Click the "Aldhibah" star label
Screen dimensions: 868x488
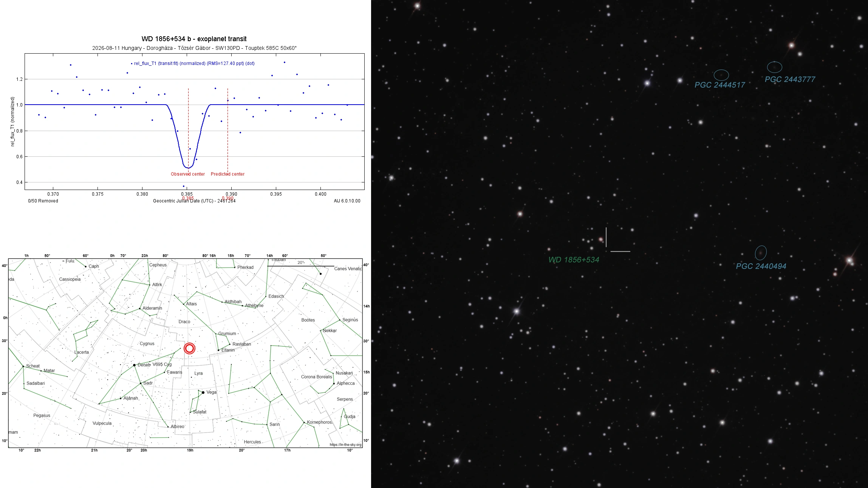tap(233, 302)
